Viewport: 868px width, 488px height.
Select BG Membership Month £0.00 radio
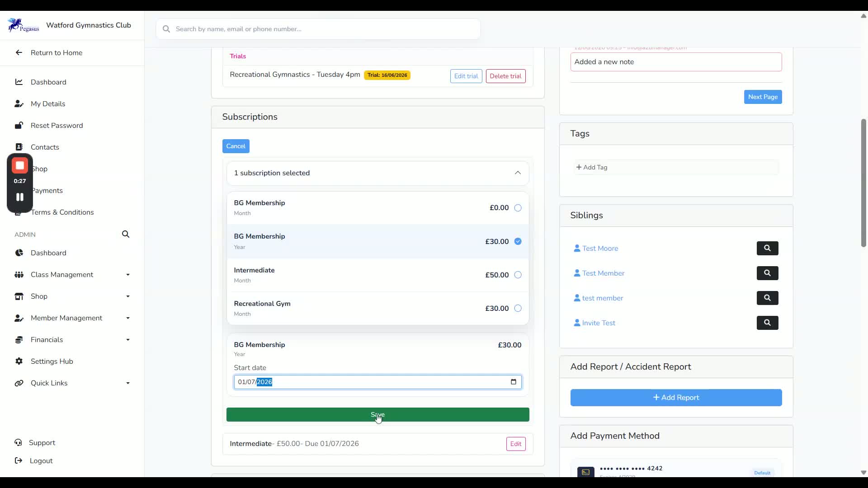click(x=518, y=208)
